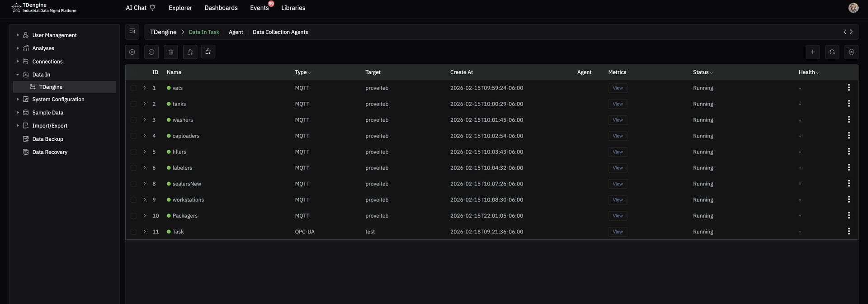Click View button for sealersNew task

(618, 184)
